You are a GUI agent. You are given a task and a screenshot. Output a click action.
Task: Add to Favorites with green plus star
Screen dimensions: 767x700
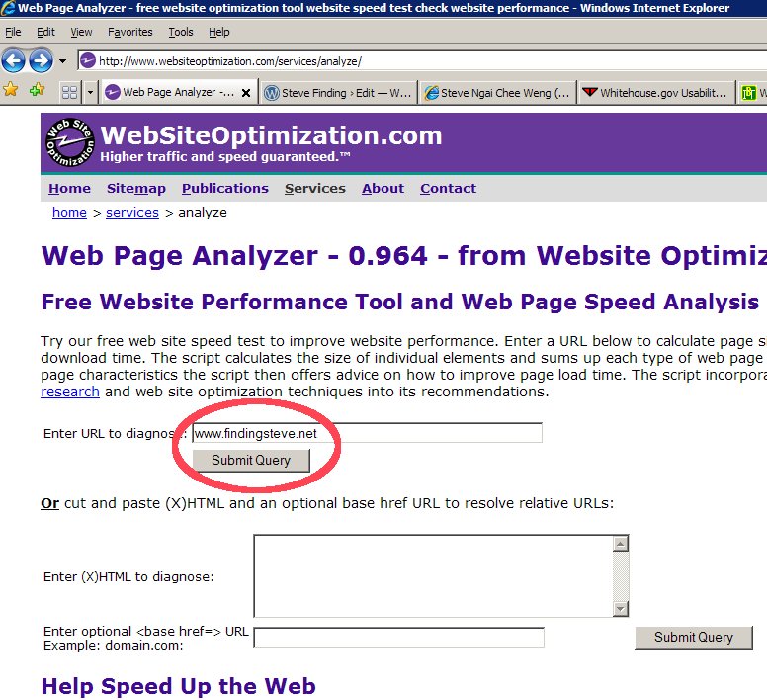[x=37, y=90]
